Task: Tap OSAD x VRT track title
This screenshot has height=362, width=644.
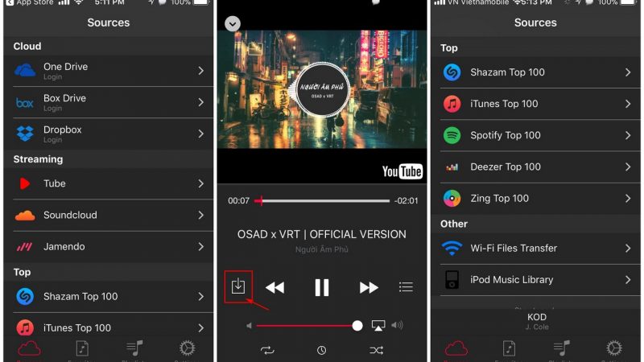Action: [x=321, y=234]
